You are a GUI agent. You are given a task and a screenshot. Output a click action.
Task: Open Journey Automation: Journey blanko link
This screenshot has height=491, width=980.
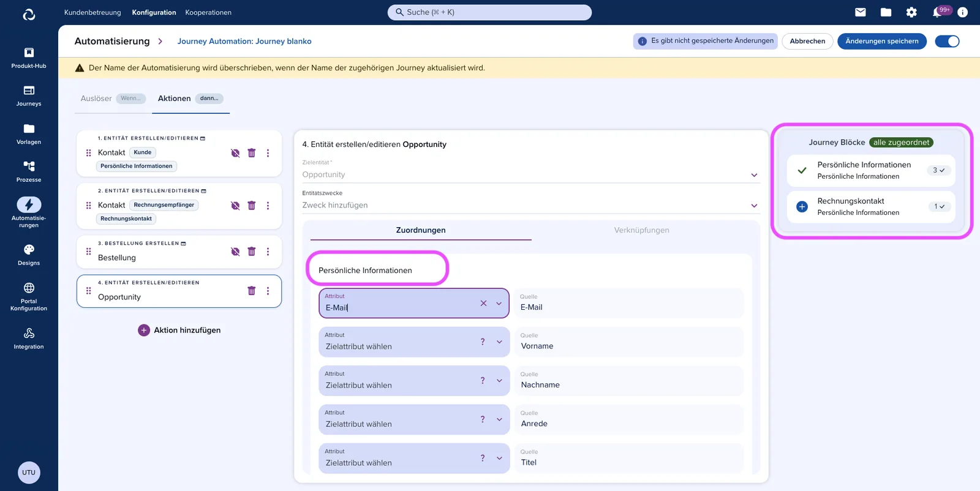click(x=244, y=41)
